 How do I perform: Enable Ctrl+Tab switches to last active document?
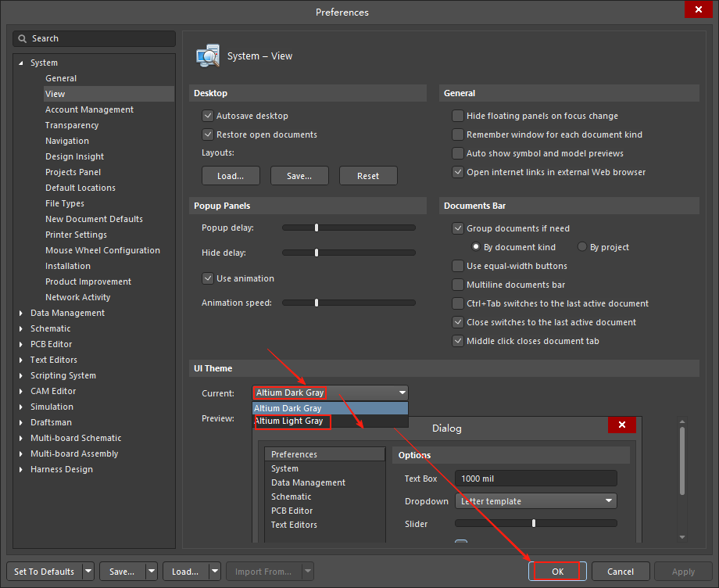458,303
